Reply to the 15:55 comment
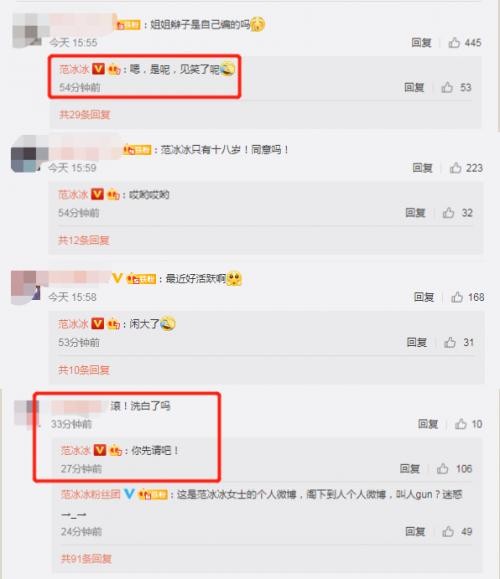The height and width of the screenshot is (579, 500). pos(421,43)
